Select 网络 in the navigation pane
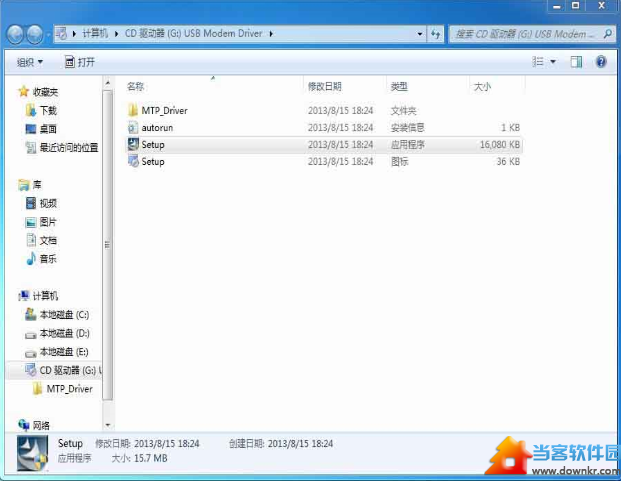The image size is (621, 481). [34, 426]
